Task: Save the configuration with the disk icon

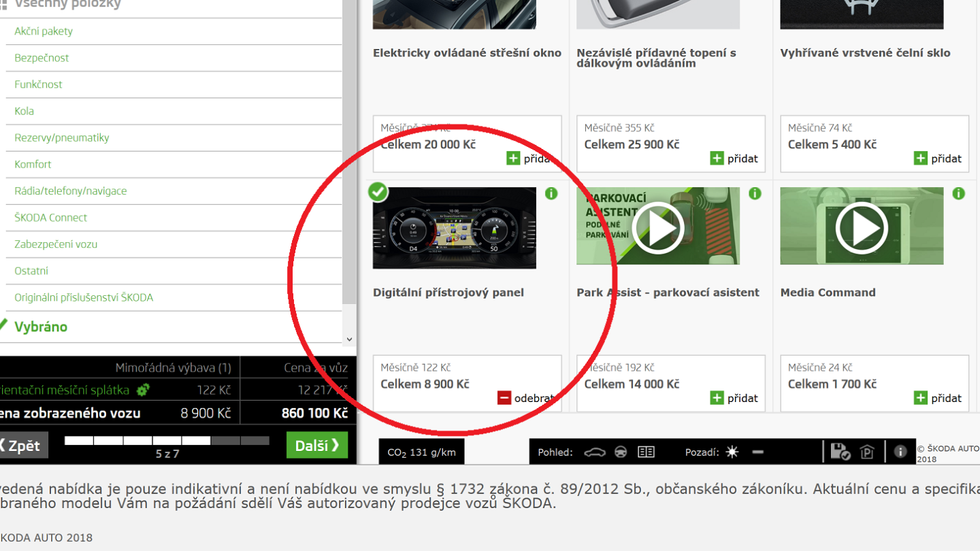Action: pyautogui.click(x=840, y=452)
